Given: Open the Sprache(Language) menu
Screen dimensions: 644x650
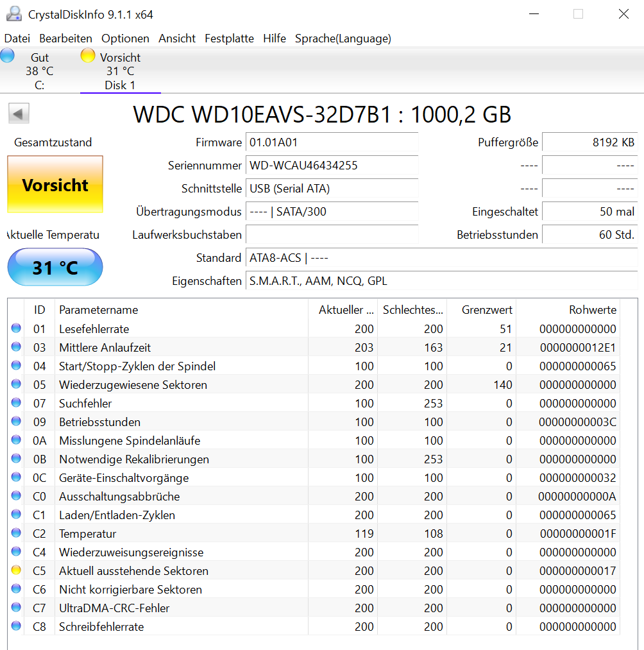Looking at the screenshot, I should [x=343, y=38].
